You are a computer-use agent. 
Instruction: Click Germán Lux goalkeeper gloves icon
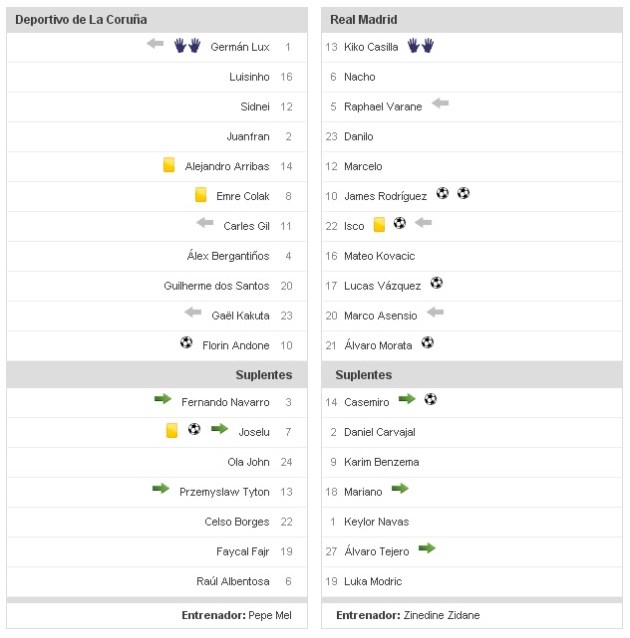(x=187, y=46)
